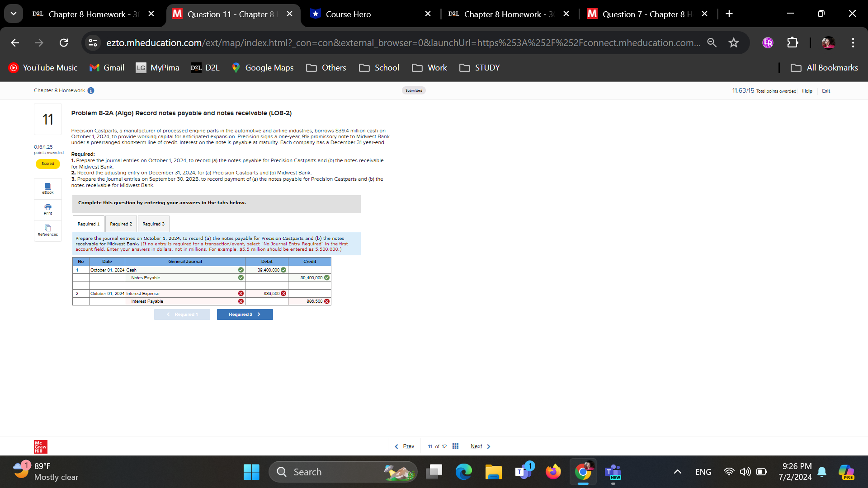The height and width of the screenshot is (488, 868).
Task: Open the question map grid beside 11 of 12
Action: 455,446
